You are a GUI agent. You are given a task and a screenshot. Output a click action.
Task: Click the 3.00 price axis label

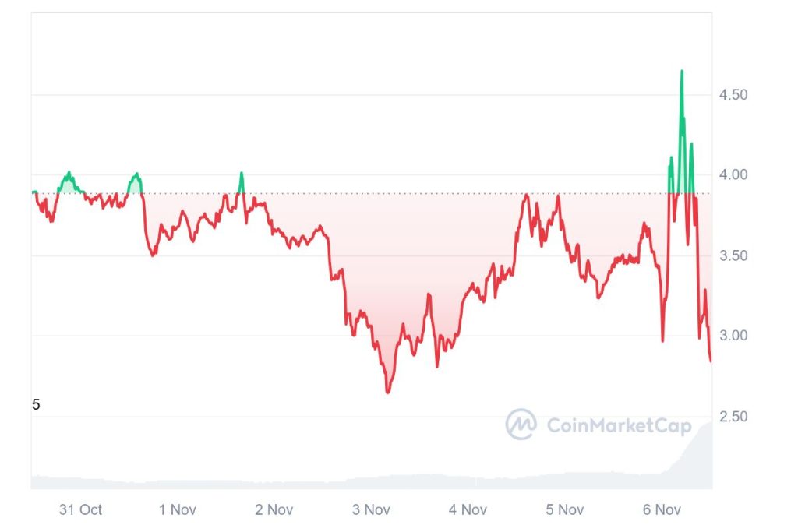coord(733,336)
